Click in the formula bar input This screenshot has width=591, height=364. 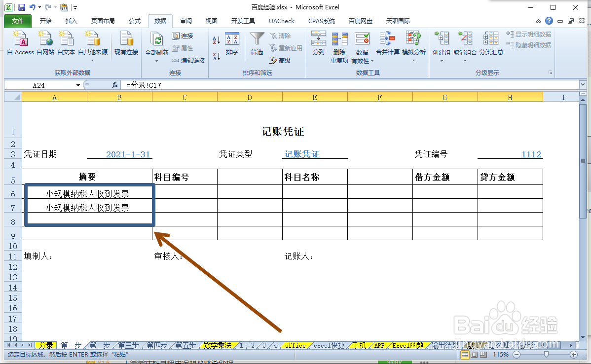pyautogui.click(x=351, y=85)
